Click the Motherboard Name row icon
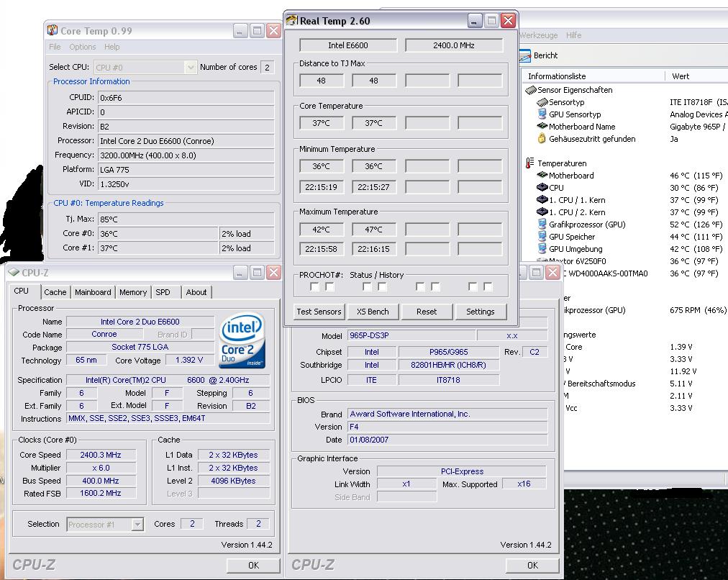 click(x=542, y=127)
